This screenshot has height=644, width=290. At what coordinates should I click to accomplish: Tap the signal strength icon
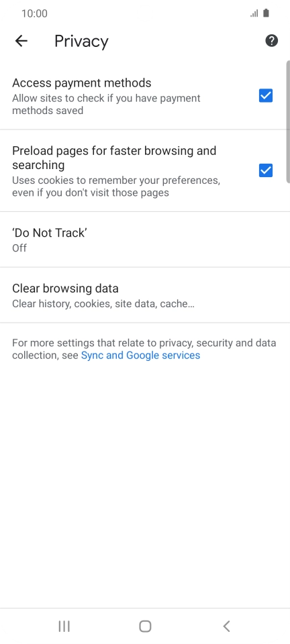click(254, 13)
